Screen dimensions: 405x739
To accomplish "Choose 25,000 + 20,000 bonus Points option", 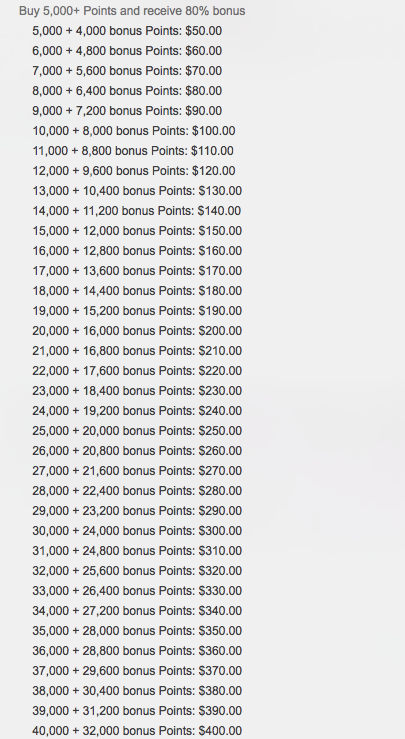I will coord(137,431).
